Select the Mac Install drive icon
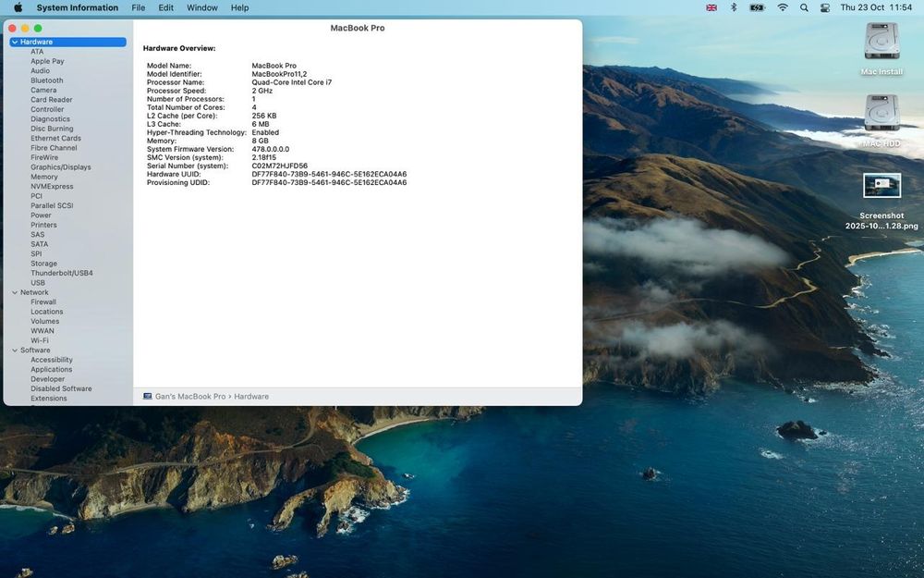Screen dimensions: 924x578 click(881, 42)
